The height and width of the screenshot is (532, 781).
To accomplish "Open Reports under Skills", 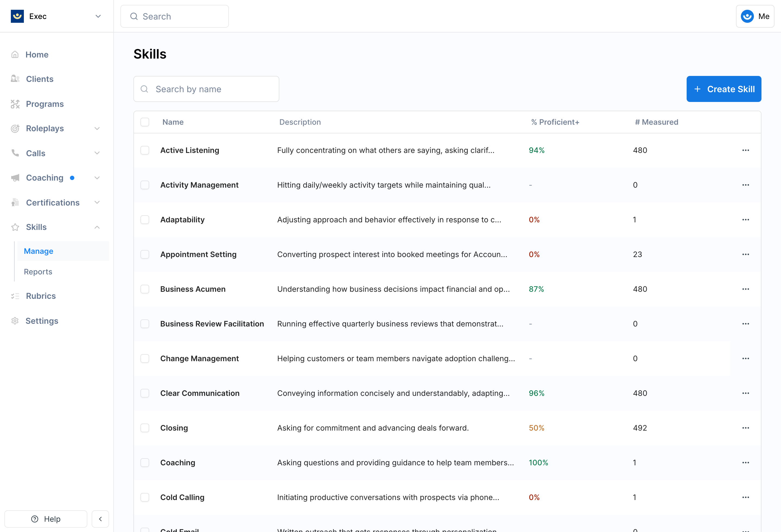I will (38, 271).
